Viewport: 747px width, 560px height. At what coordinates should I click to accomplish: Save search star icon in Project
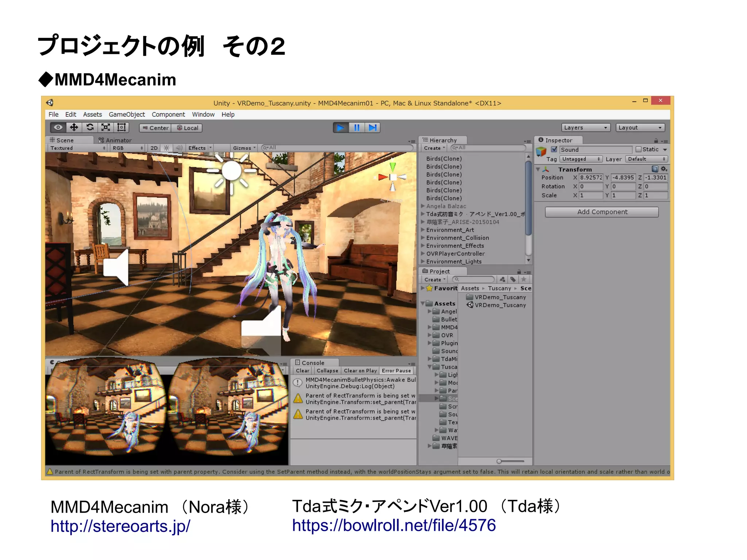coord(523,279)
